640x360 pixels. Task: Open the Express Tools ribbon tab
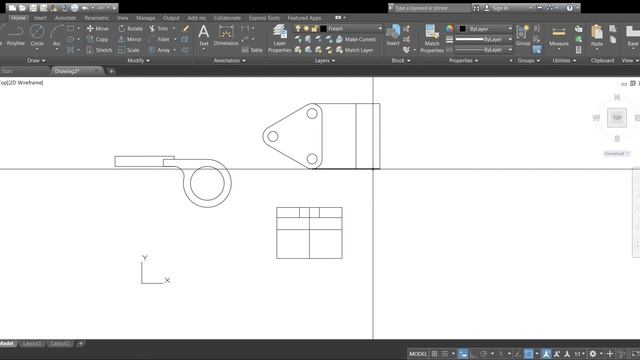[x=264, y=18]
